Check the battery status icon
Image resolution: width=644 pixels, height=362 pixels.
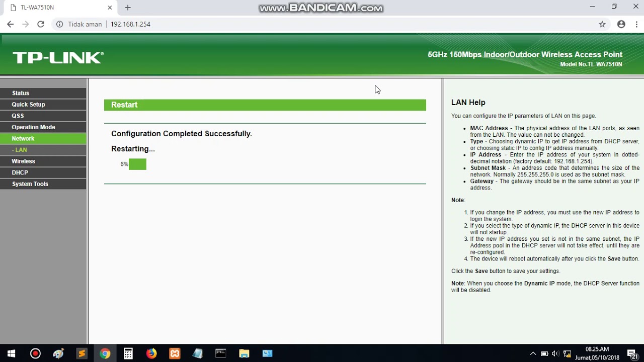544,353
